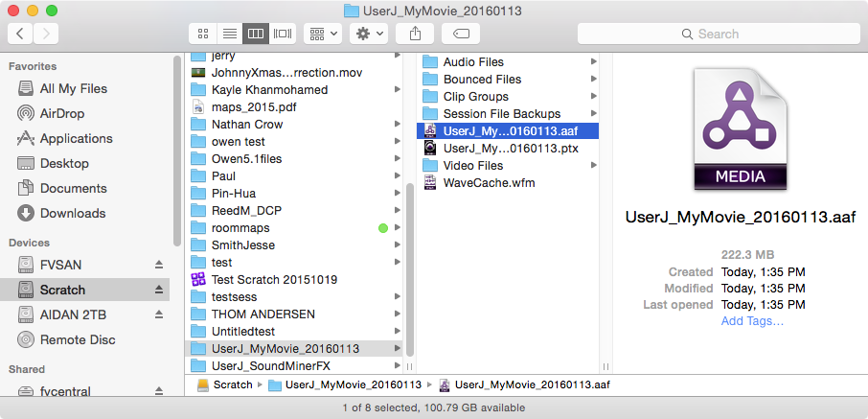Click the Edit Tags toolbar button
This screenshot has width=868, height=419.
(461, 34)
